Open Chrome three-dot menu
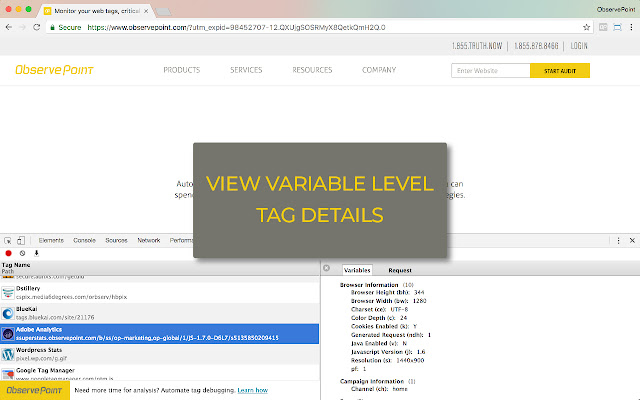This screenshot has height=400, width=640. tap(631, 27)
